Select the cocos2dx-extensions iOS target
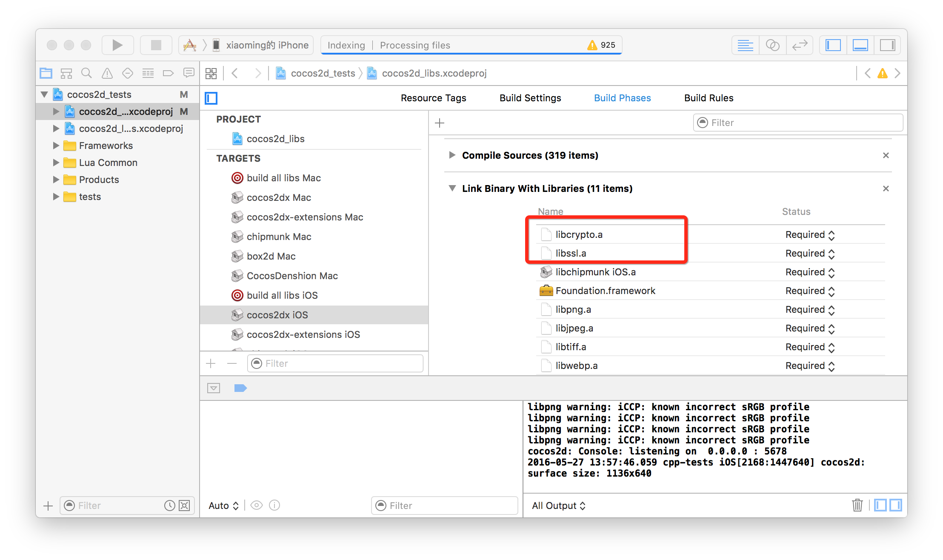 point(303,334)
